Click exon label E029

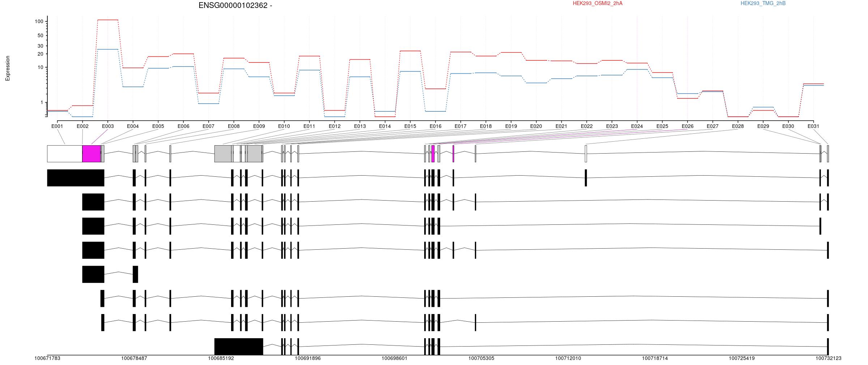(x=763, y=126)
